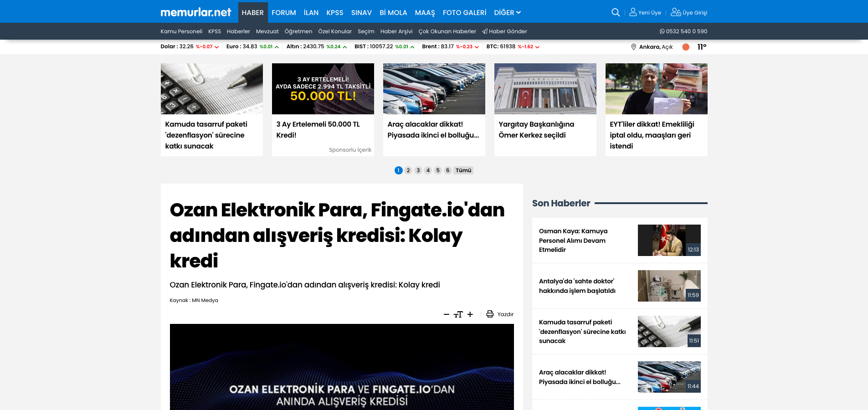Click the Yazdır print label

pos(505,314)
